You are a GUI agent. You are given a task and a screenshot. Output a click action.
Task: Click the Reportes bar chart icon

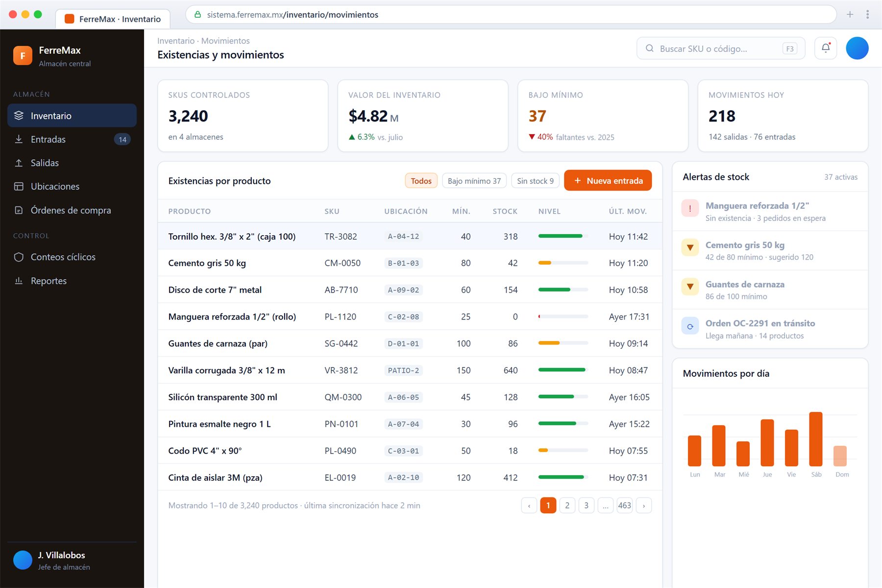point(19,281)
